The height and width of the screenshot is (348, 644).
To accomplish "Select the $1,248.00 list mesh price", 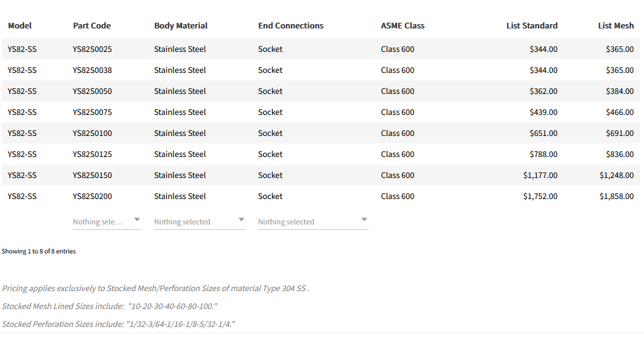I will coord(616,176).
